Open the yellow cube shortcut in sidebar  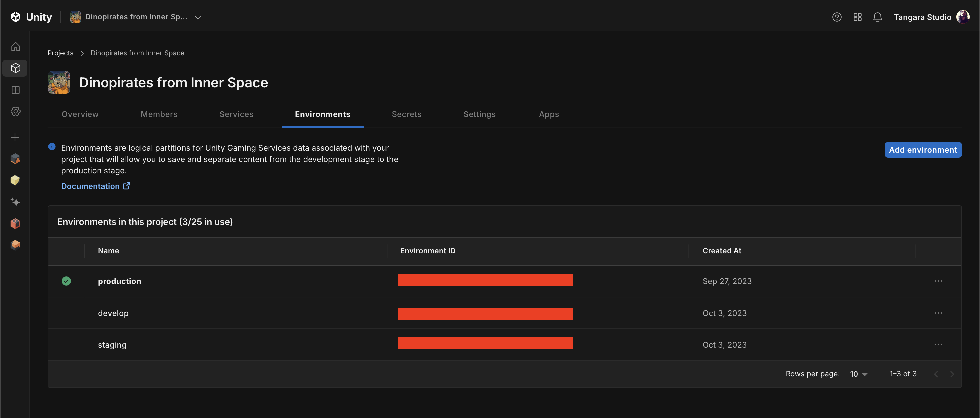click(x=15, y=180)
